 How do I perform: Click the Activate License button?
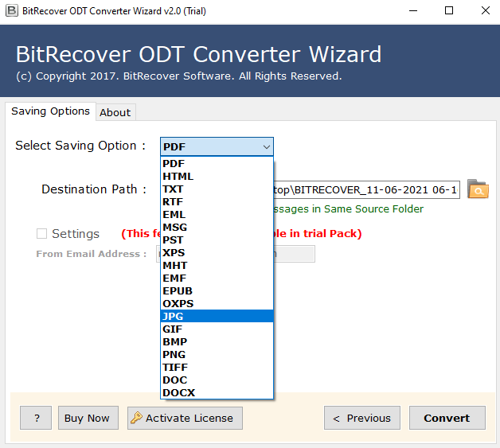[185, 418]
